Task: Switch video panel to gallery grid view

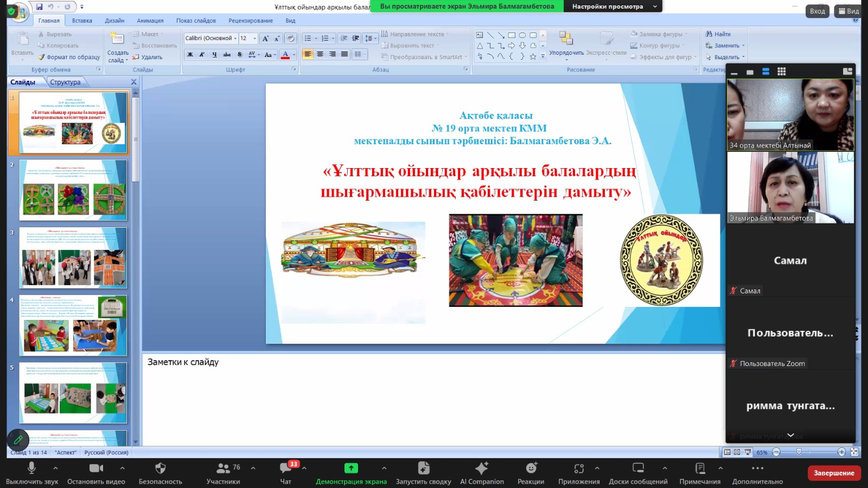Action: pos(781,72)
